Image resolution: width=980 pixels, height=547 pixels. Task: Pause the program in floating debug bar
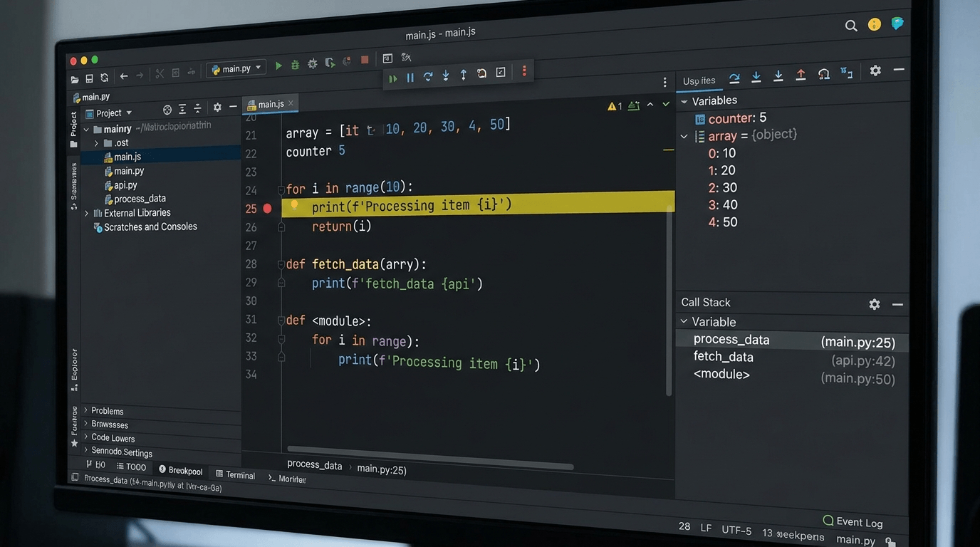(x=410, y=78)
